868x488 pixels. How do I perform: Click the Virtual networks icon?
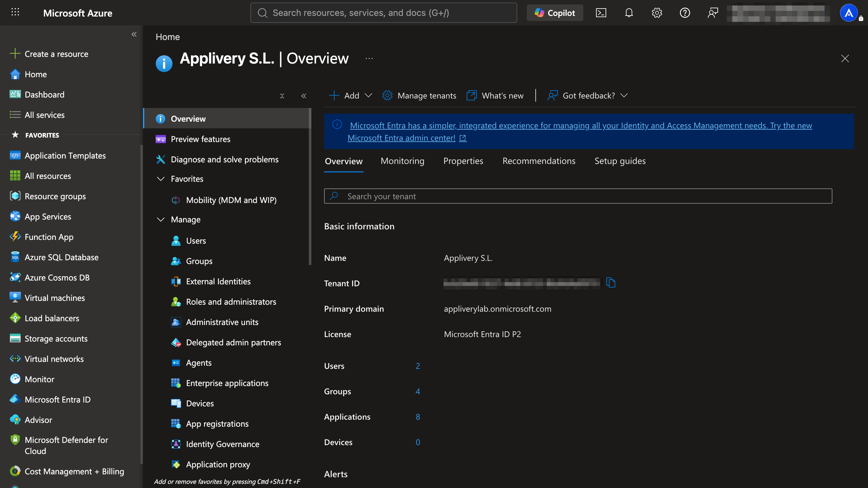pyautogui.click(x=15, y=359)
